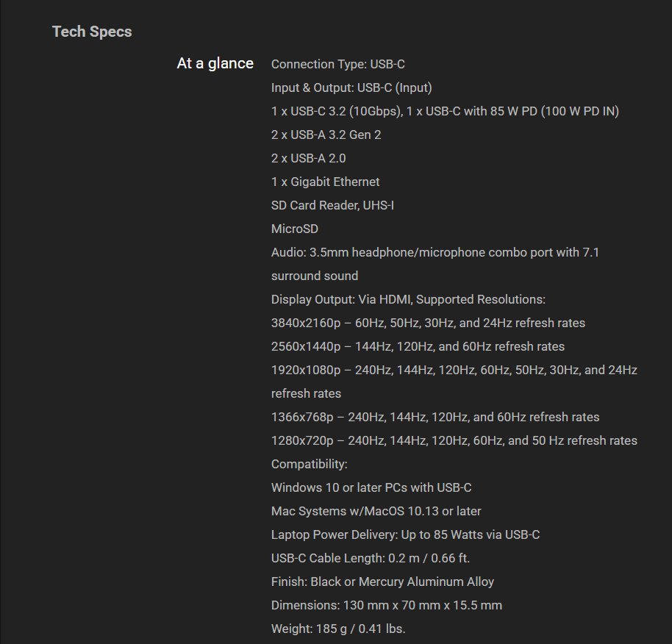Click the SD Card Reader, UHS-I line

pos(332,206)
